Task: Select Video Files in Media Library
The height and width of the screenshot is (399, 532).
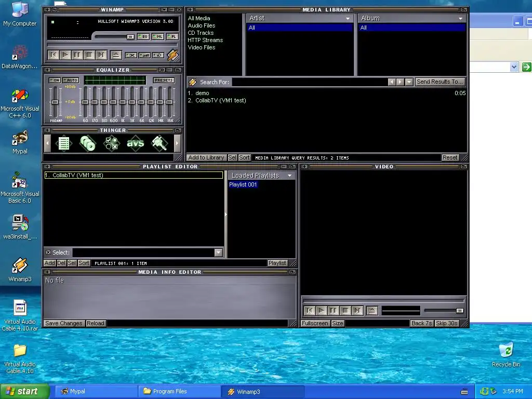Action: pyautogui.click(x=202, y=47)
